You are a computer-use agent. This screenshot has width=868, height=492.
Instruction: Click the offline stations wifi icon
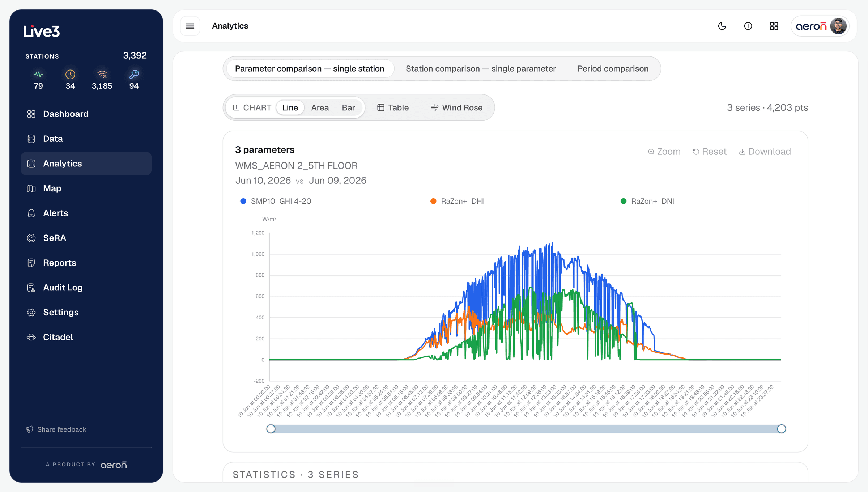pos(102,75)
